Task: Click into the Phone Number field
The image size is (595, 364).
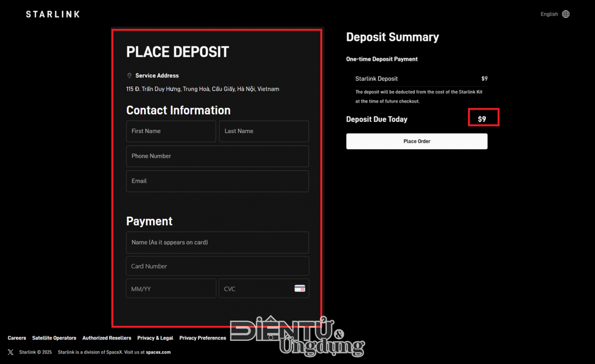Action: [x=217, y=156]
